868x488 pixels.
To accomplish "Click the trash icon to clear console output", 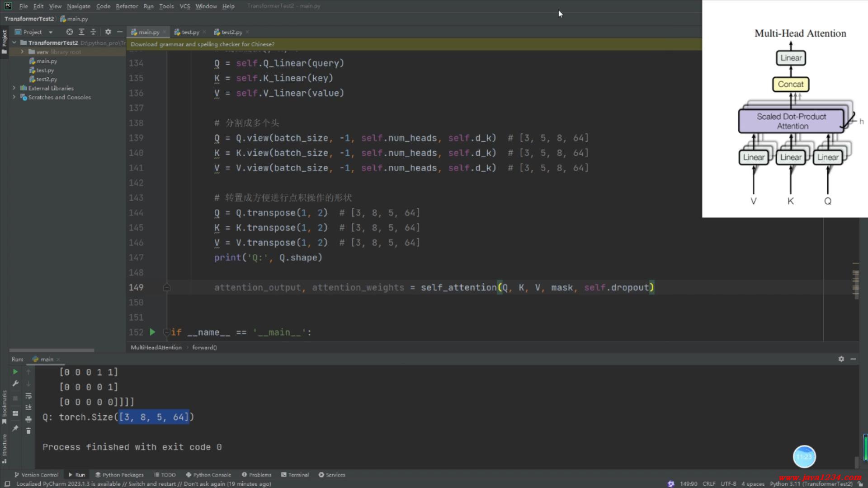I will click(28, 431).
